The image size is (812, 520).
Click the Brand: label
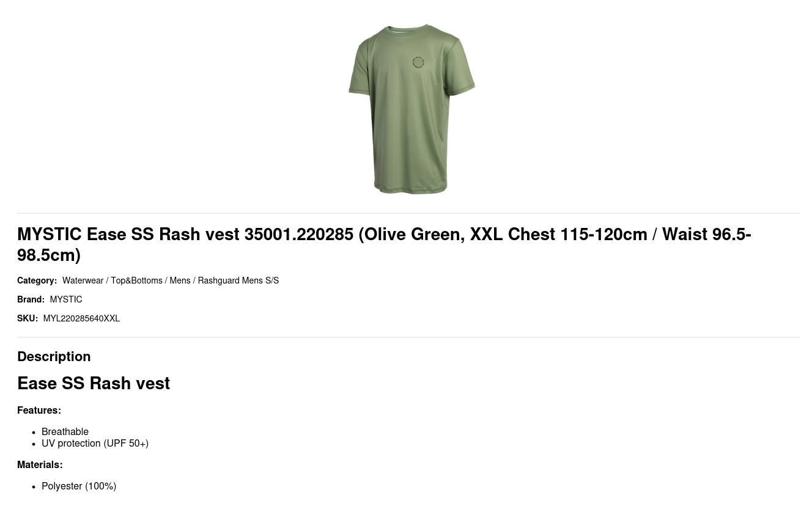31,300
